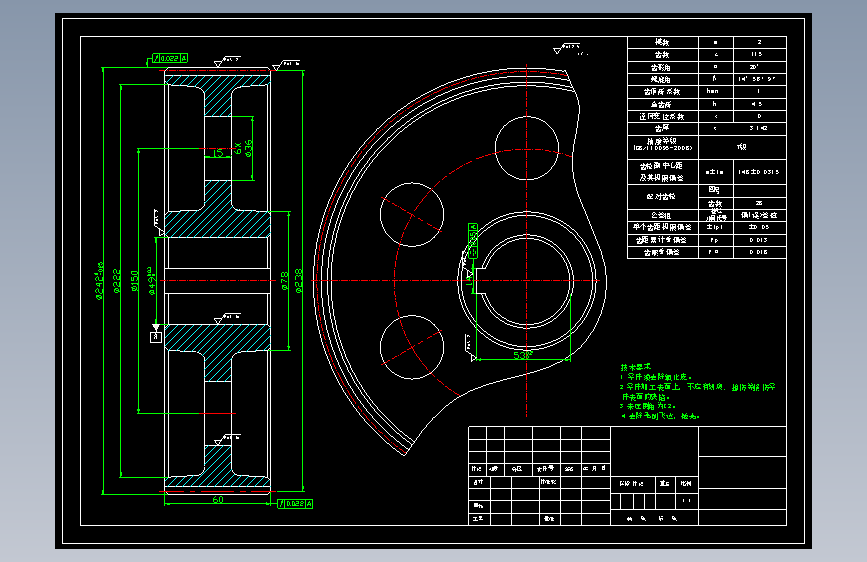This screenshot has height=562, width=867.
Task: Select the Ø78 hub diameter dimension
Action: [x=284, y=280]
